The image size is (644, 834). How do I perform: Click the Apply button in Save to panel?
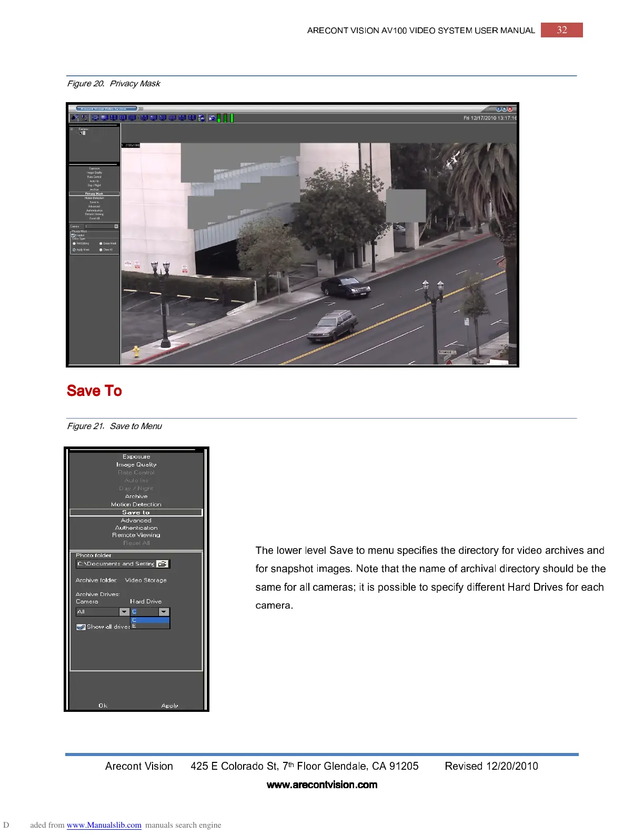pos(170,706)
